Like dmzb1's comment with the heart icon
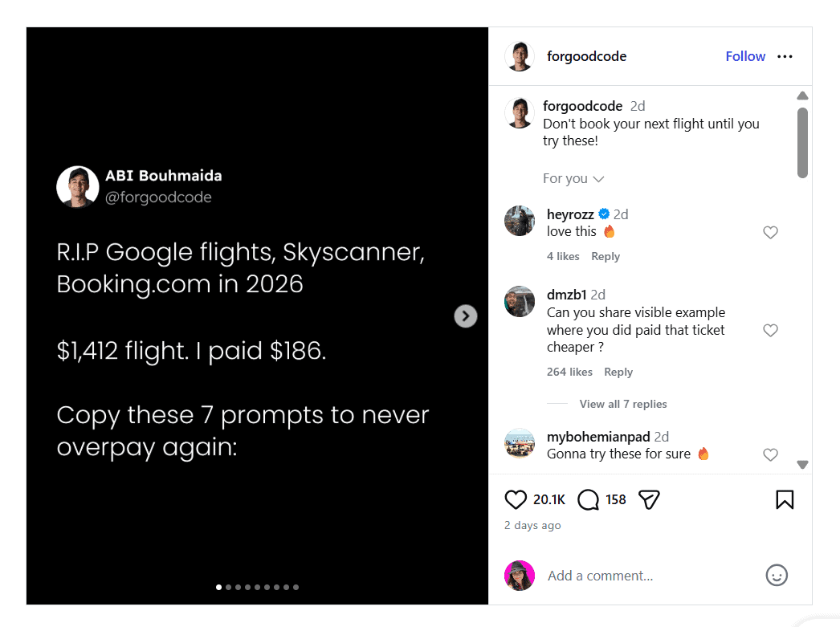This screenshot has width=840, height=627. [770, 330]
